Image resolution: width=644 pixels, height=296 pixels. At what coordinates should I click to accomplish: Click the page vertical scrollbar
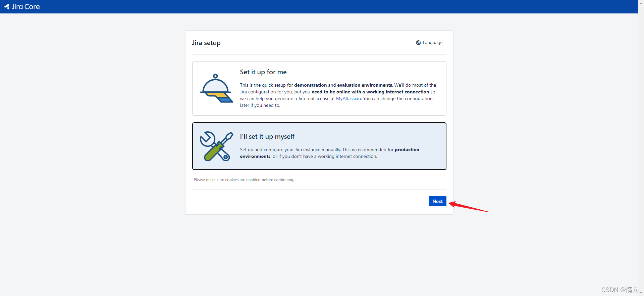641,148
